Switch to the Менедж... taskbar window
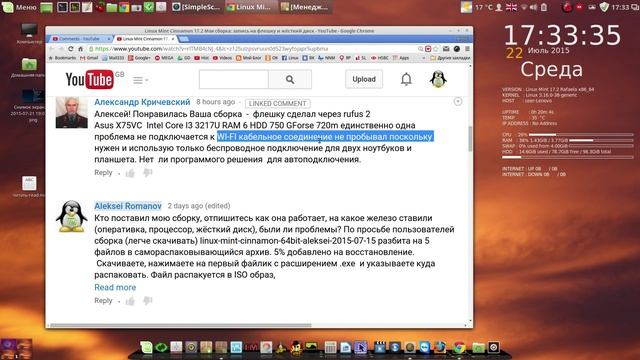640x360 pixels. click(306, 7)
